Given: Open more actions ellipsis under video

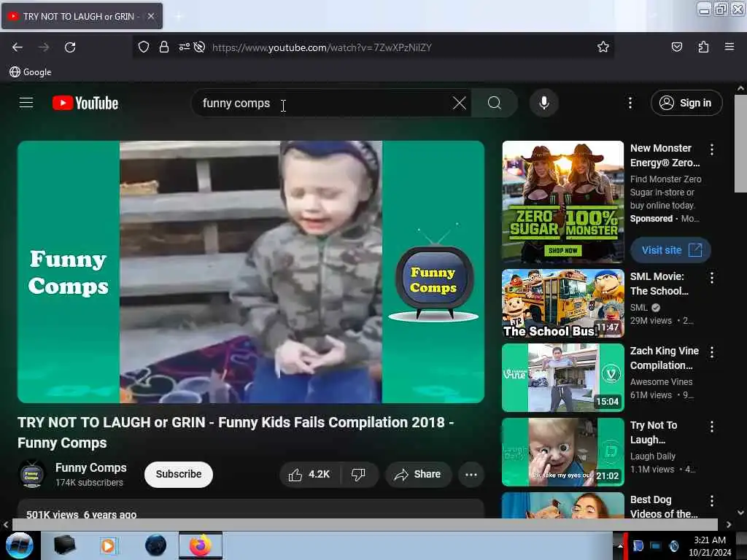Looking at the screenshot, I should (471, 474).
